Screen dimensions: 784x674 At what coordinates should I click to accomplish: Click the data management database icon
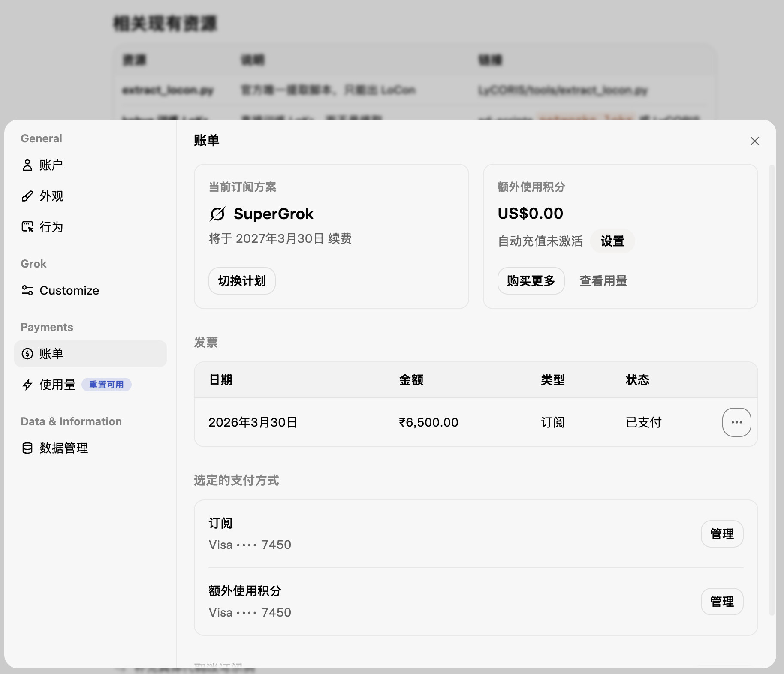pos(27,448)
